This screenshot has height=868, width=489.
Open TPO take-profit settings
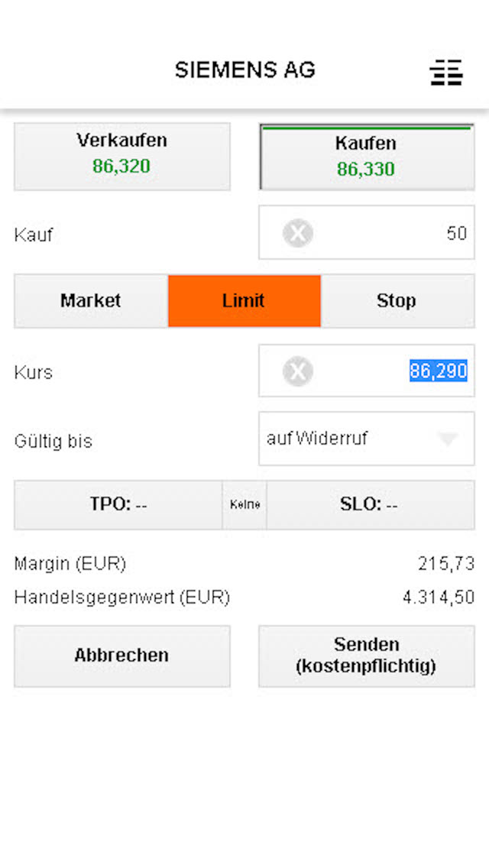click(x=118, y=505)
